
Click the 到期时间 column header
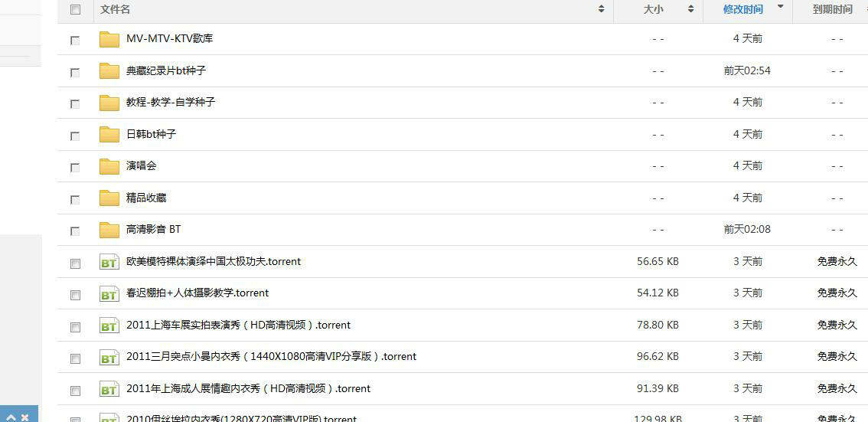pos(832,9)
